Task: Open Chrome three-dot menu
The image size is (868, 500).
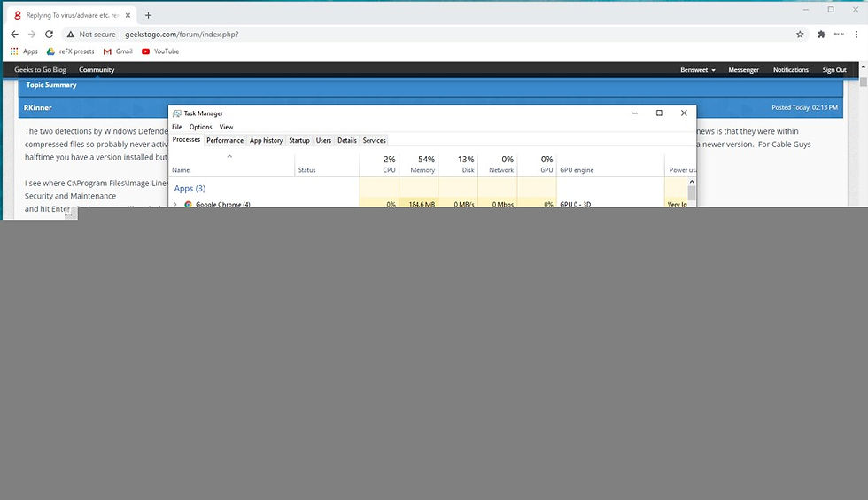Action: click(856, 35)
